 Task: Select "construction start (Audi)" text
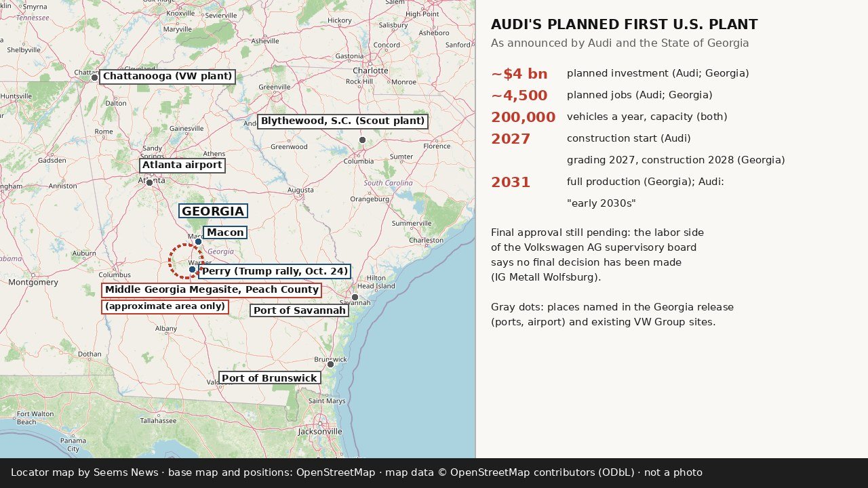629,138
